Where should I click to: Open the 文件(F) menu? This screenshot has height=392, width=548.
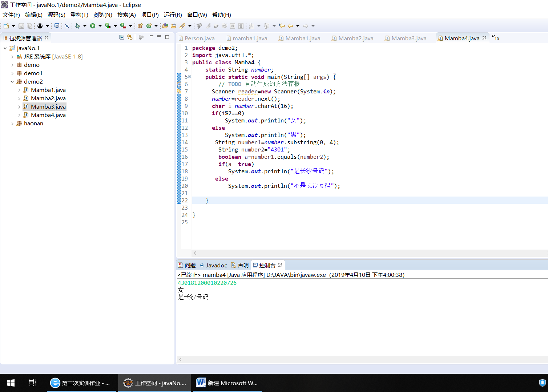[x=11, y=15]
